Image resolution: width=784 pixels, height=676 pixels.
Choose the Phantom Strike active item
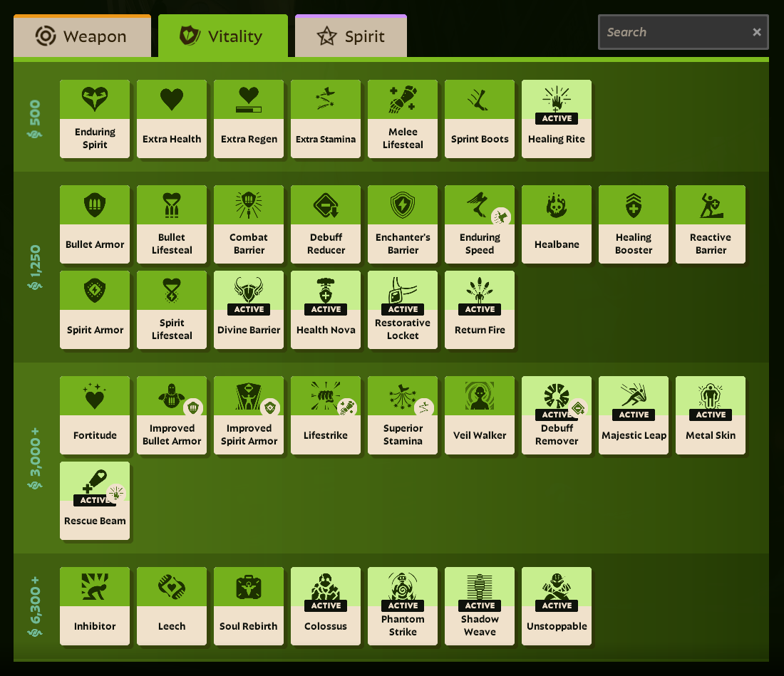click(x=403, y=605)
